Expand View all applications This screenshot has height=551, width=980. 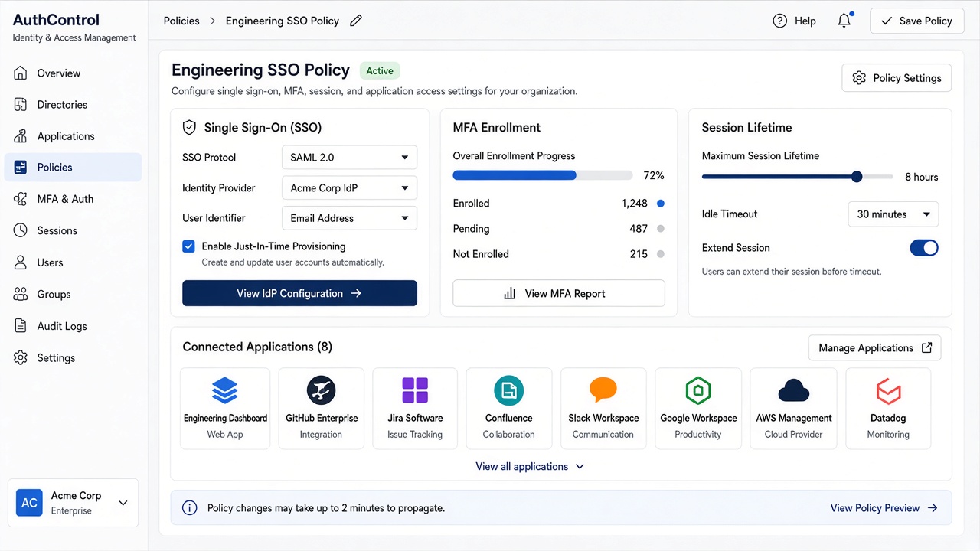coord(530,466)
